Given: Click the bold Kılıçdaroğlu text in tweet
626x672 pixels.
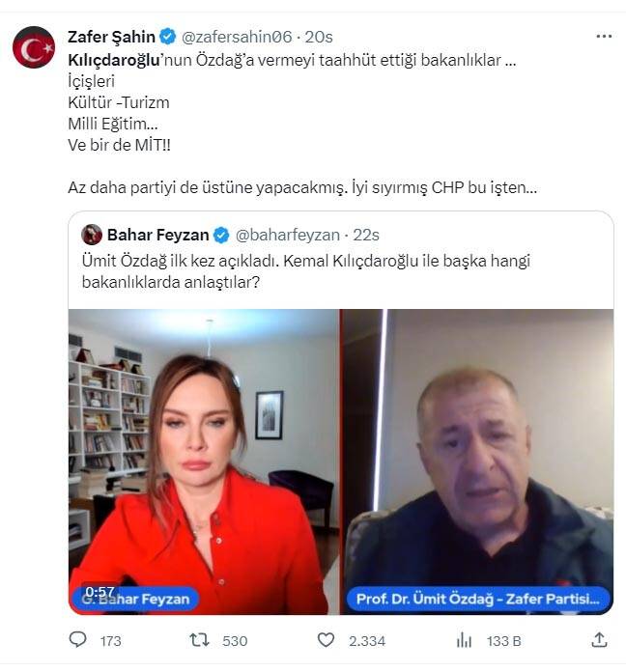Looking at the screenshot, I should (x=114, y=60).
